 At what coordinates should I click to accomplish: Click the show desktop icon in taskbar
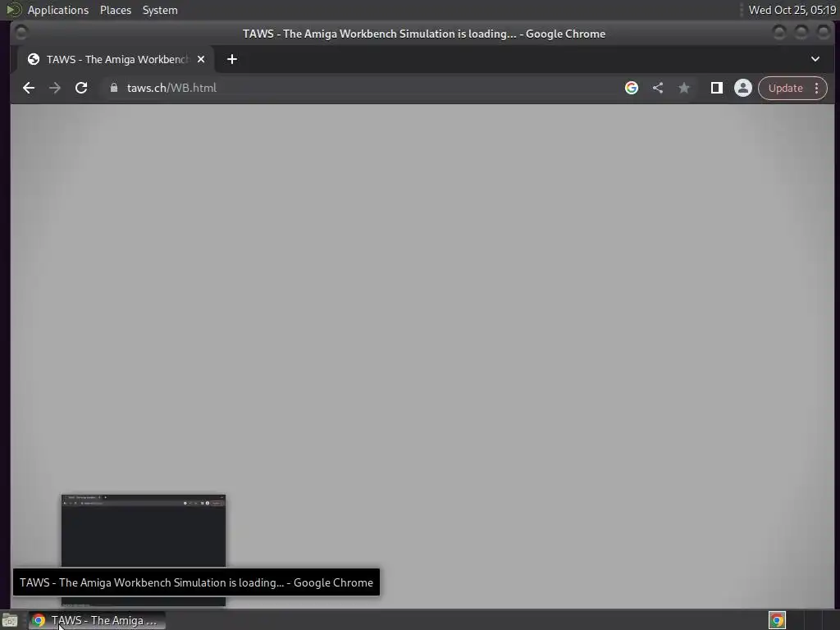[10, 620]
